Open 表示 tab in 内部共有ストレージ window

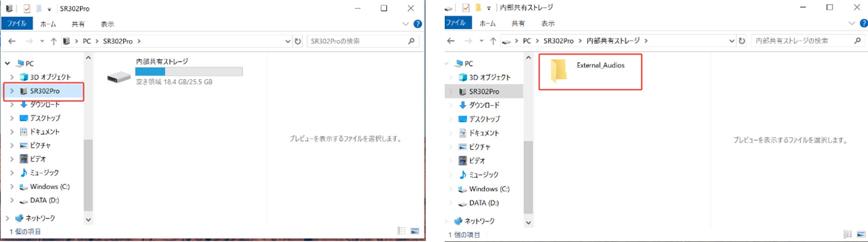(x=548, y=23)
